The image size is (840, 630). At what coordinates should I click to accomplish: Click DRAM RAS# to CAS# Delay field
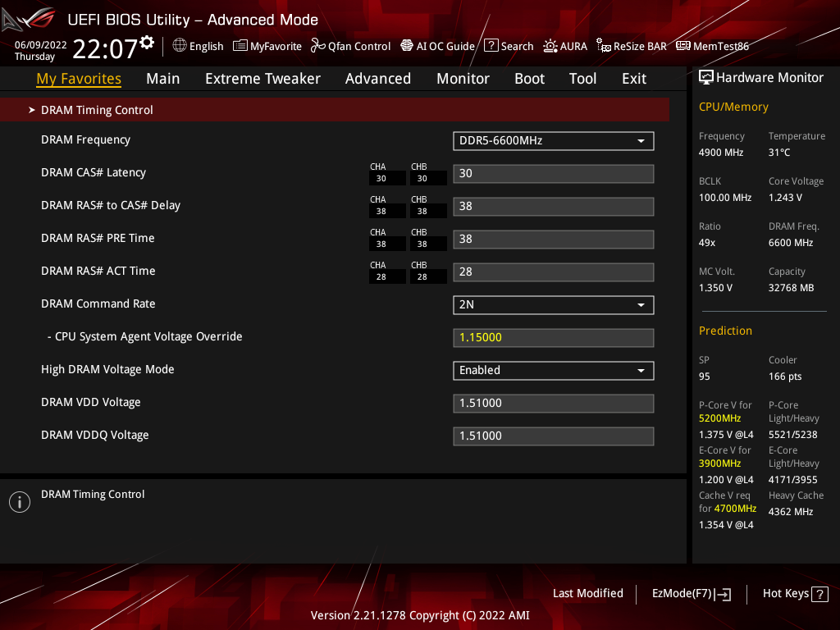[554, 206]
